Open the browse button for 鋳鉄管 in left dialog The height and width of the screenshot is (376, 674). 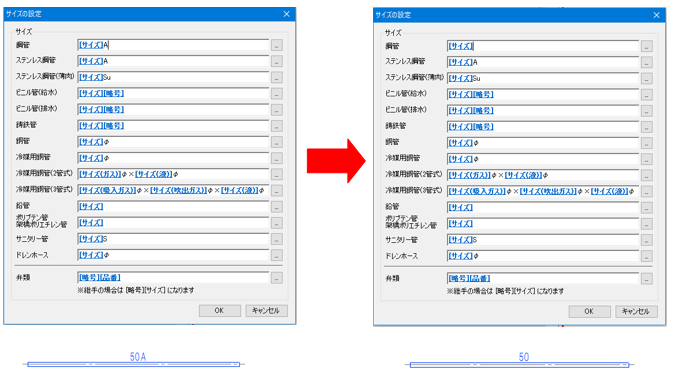point(277,126)
